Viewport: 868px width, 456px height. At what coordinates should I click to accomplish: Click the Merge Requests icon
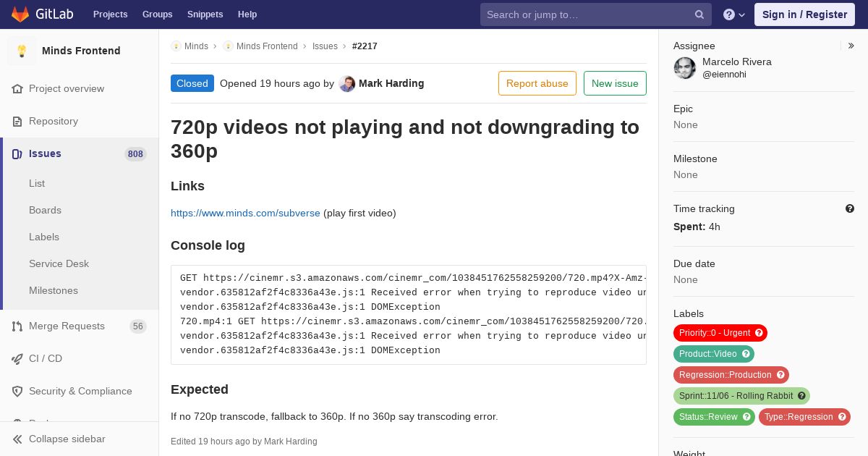click(x=17, y=326)
